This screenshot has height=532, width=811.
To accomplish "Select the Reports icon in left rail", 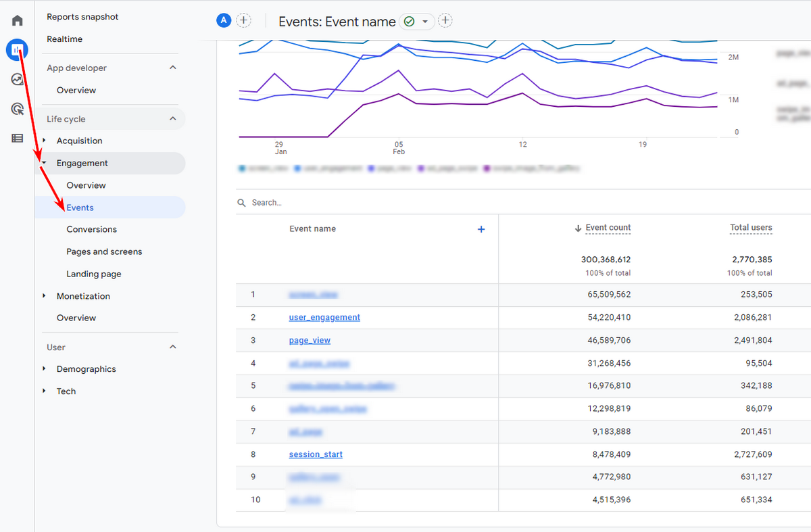I will coord(18,49).
